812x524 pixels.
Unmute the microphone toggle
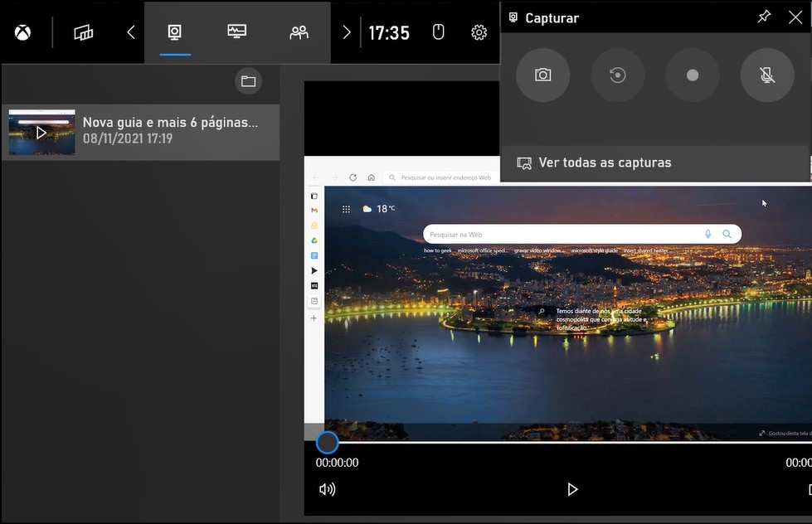click(x=766, y=75)
